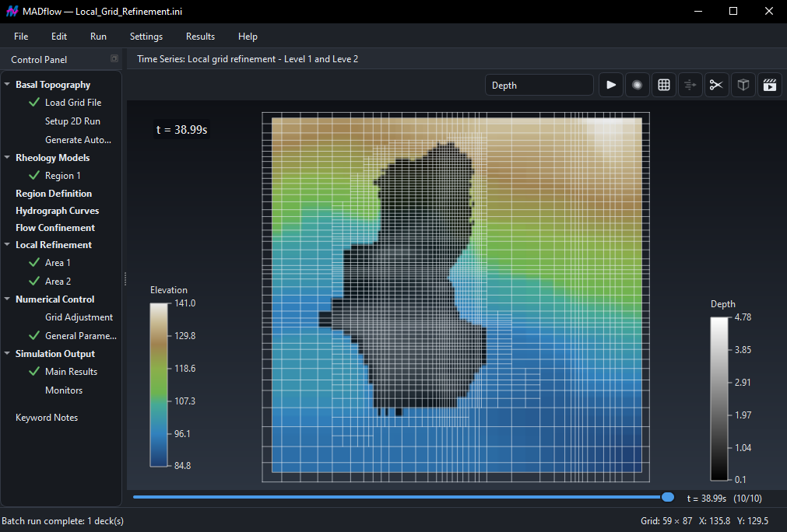Select Setup 2D Run item
Image resolution: width=787 pixels, height=532 pixels.
pyautogui.click(x=72, y=121)
